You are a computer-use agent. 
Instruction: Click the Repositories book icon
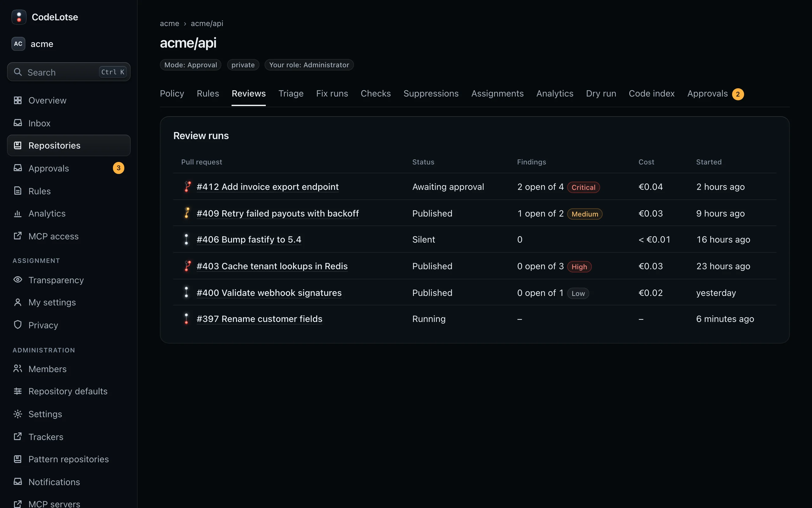point(18,145)
